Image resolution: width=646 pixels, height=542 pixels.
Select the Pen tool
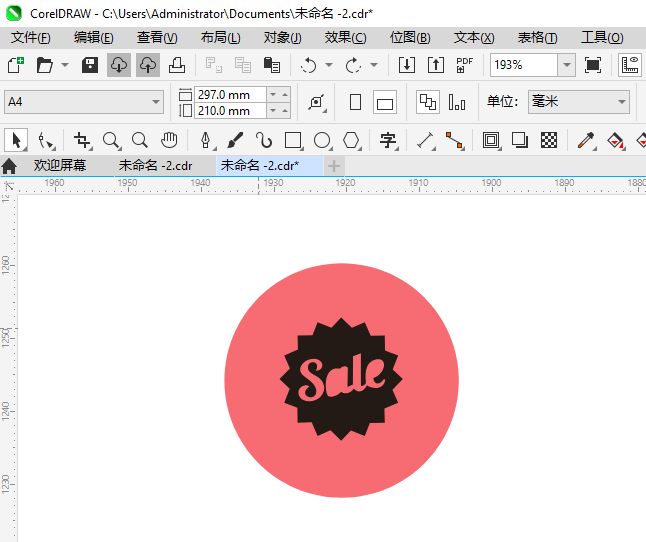(x=206, y=140)
